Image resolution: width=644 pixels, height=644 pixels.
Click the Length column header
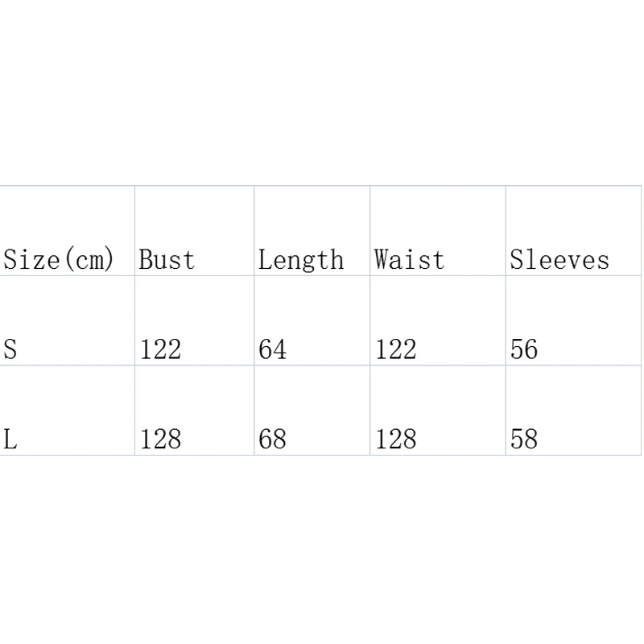[300, 260]
